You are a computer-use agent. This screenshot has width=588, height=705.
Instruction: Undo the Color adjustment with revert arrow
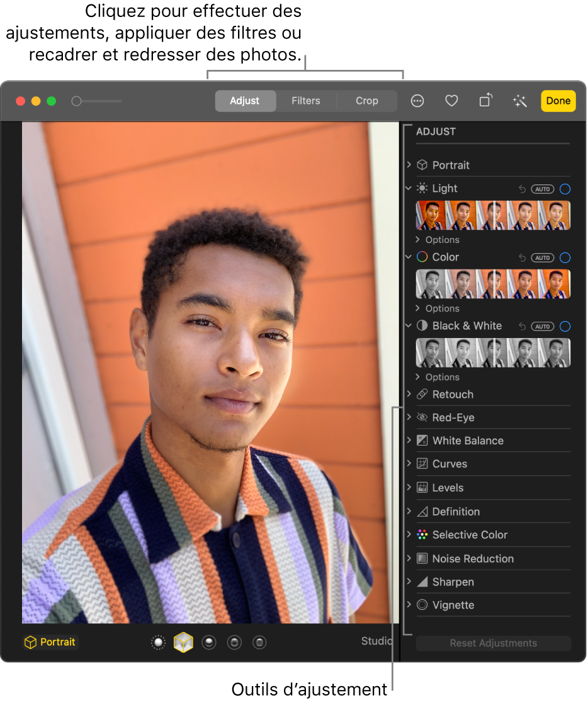pyautogui.click(x=522, y=257)
